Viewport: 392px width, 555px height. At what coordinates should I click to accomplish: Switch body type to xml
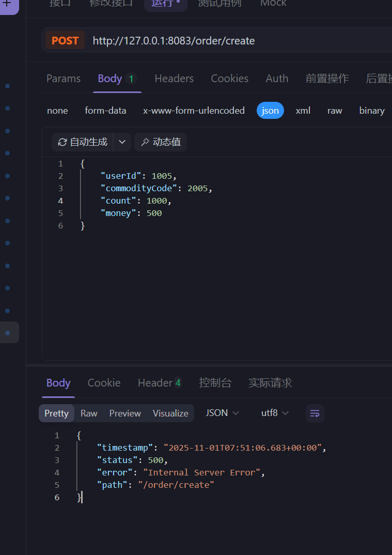(x=303, y=111)
